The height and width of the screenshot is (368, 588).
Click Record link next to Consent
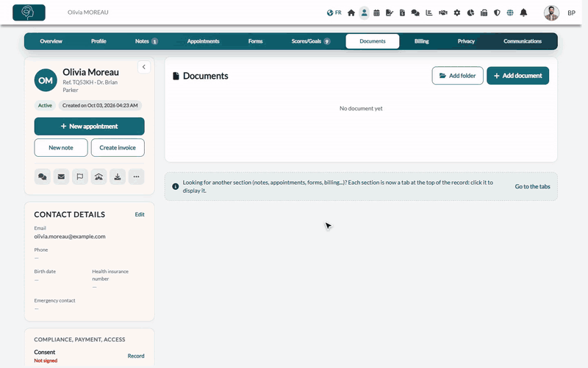[x=136, y=356]
